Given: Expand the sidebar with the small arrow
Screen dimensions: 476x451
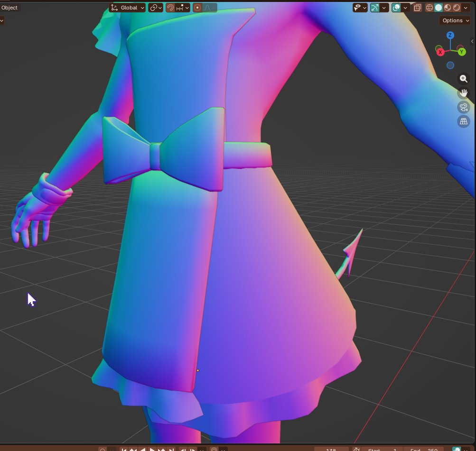Looking at the screenshot, I should tap(472, 41).
